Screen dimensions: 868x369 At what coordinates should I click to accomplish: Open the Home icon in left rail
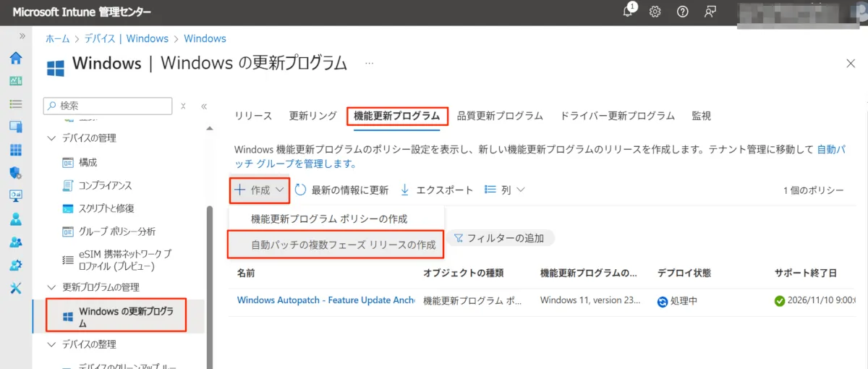(15, 59)
